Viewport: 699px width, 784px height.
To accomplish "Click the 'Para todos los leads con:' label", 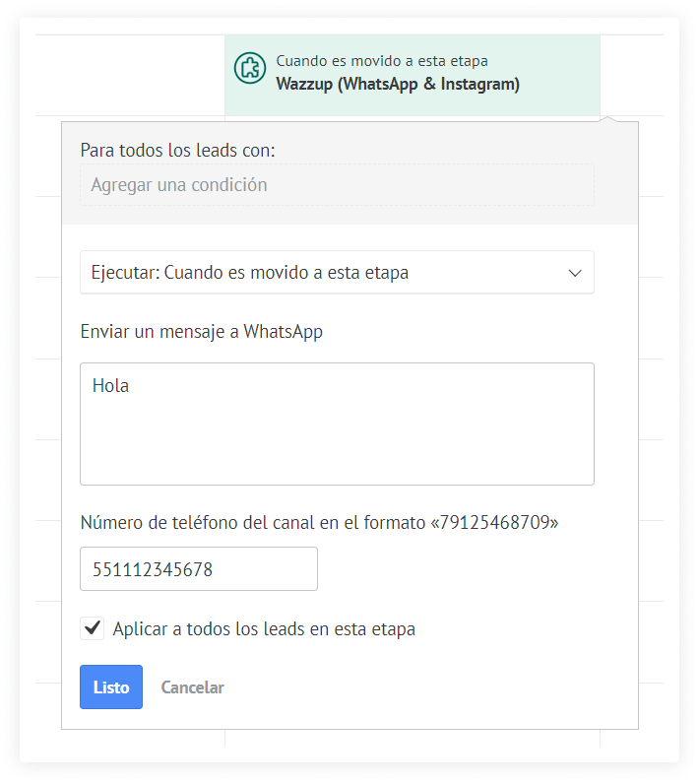I will (177, 150).
